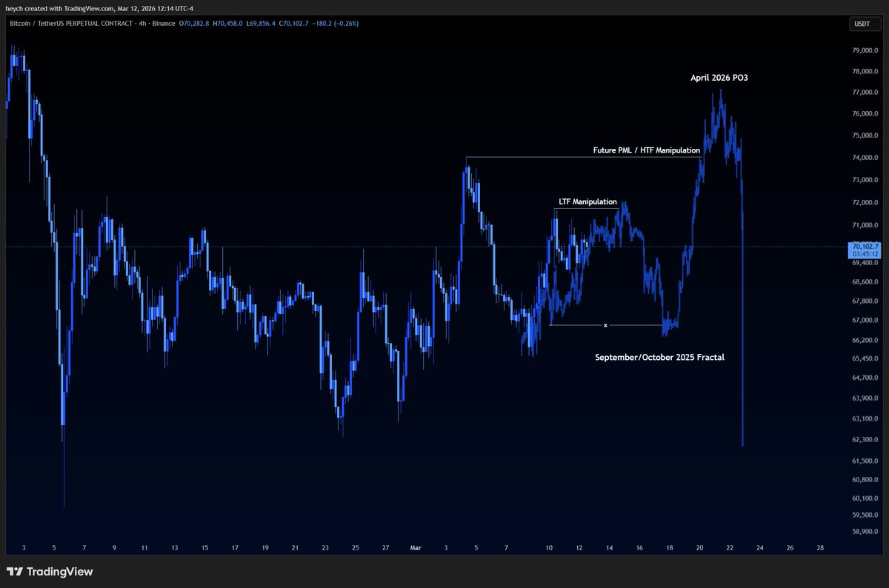Select the 'April 2026 PO3' annotation
Image resolution: width=889 pixels, height=588 pixels.
pyautogui.click(x=719, y=78)
